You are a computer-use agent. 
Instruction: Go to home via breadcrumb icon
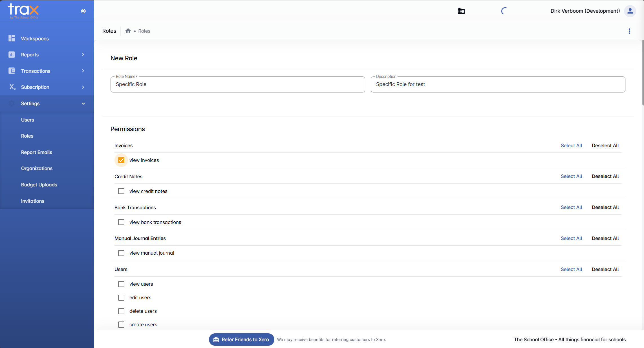[x=128, y=31]
